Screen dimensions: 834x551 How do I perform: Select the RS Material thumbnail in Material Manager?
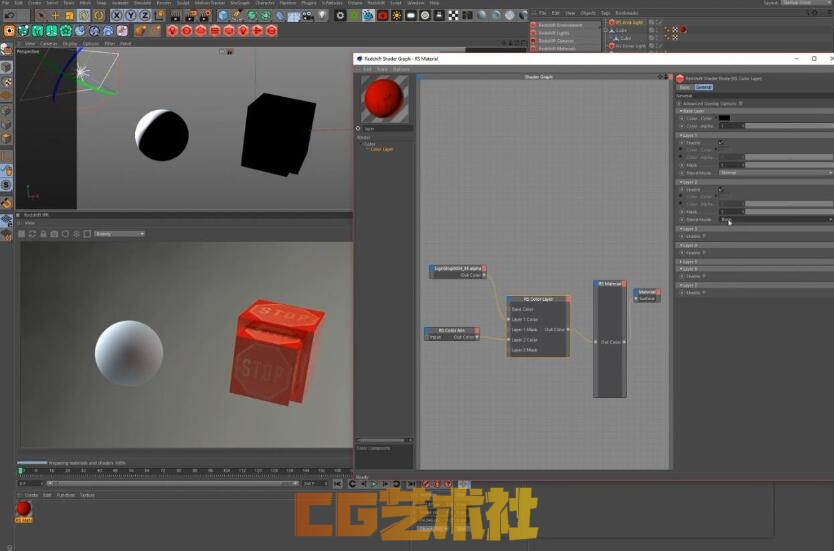click(23, 510)
